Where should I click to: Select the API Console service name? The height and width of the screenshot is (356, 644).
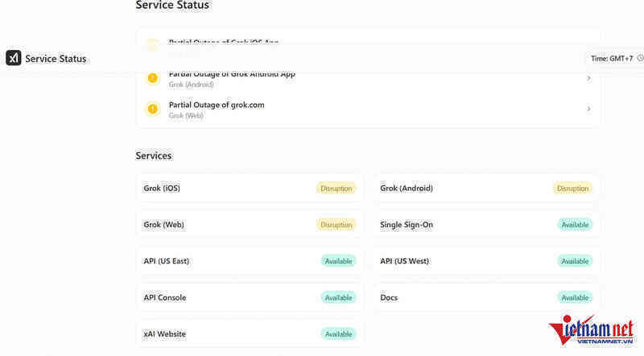point(165,298)
